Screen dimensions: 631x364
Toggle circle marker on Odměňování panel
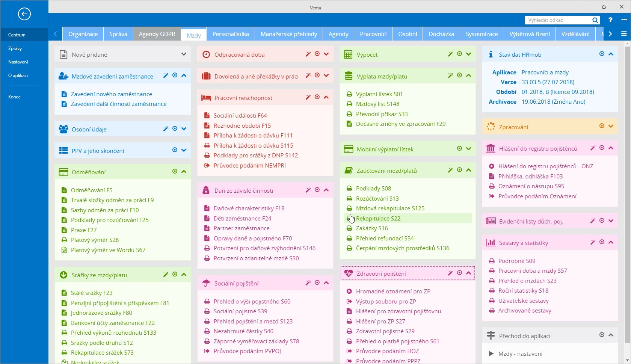[x=175, y=172]
